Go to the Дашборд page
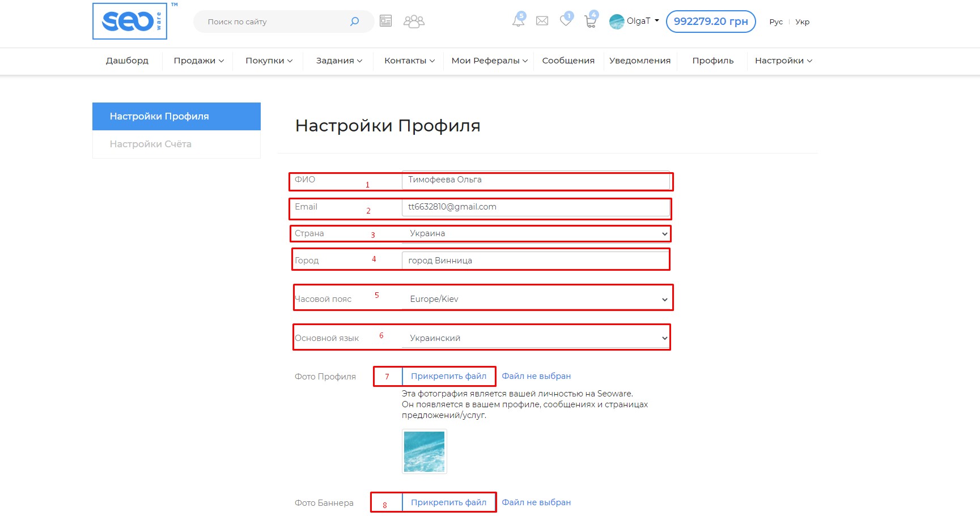This screenshot has width=980, height=516. 127,61
